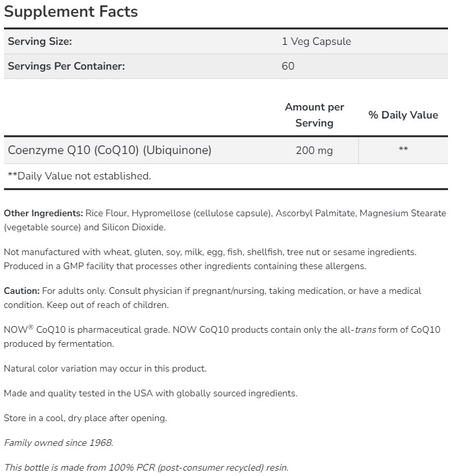Click the % Daily Value column header

pyautogui.click(x=403, y=115)
